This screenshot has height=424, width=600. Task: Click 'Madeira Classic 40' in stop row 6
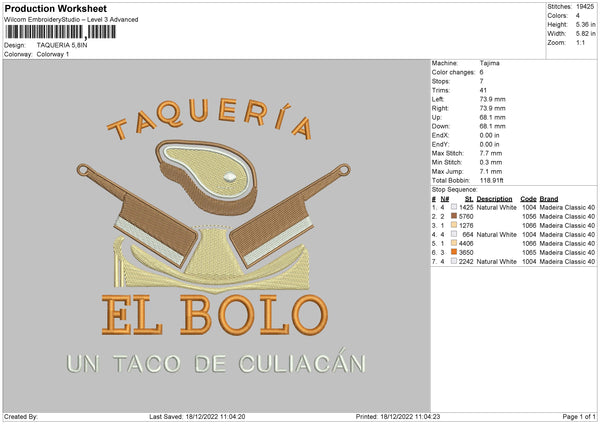click(x=567, y=253)
